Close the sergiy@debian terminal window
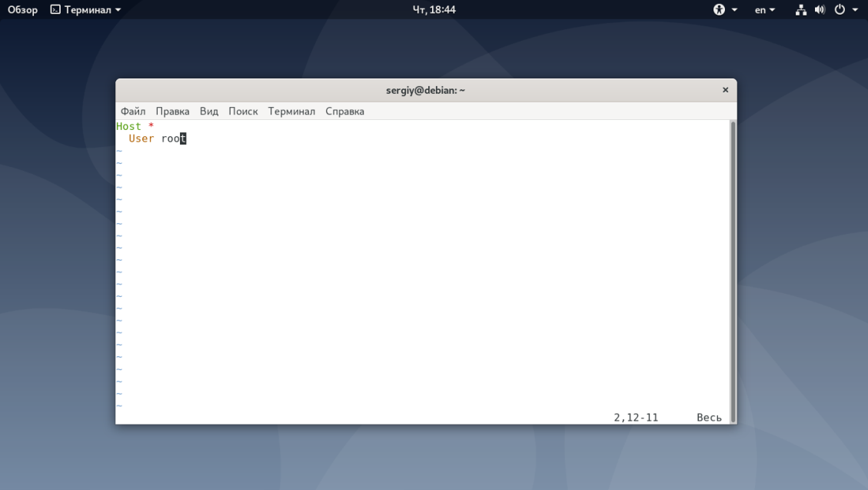The height and width of the screenshot is (490, 868). coord(725,90)
